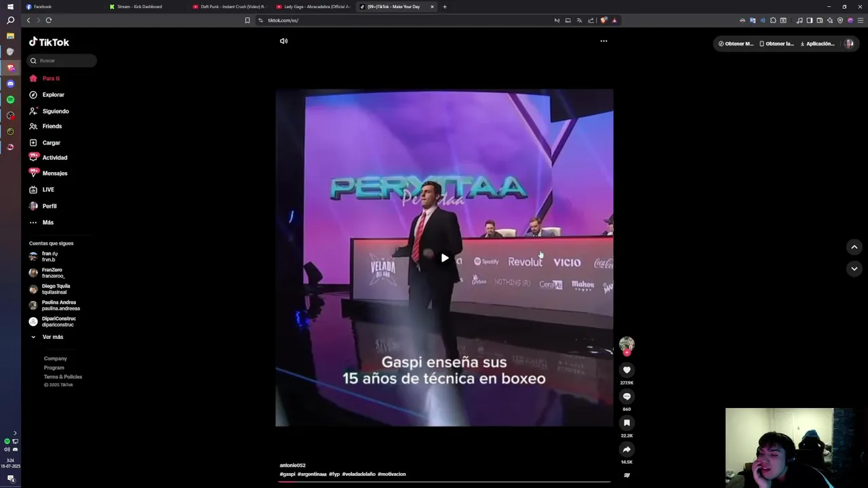This screenshot has height=488, width=868.
Task: Click the TikTok logo
Action: (49, 42)
